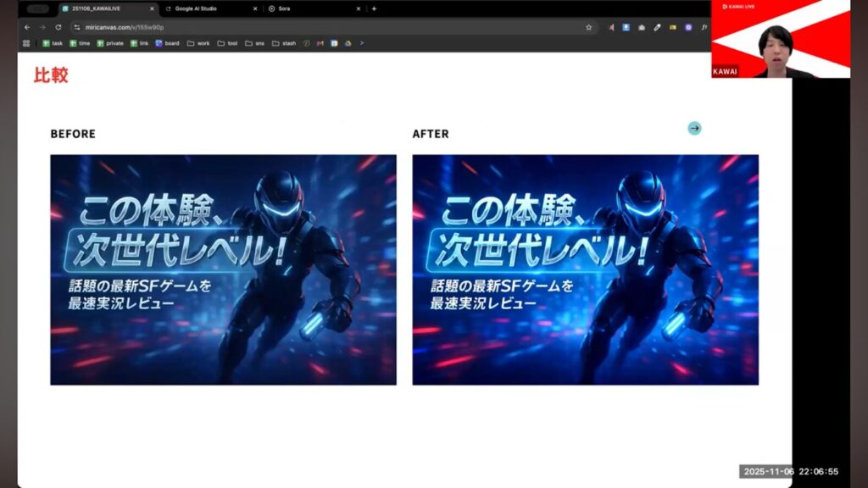Bookmark this page with the star icon
Viewport: 868px width, 488px height.
589,27
